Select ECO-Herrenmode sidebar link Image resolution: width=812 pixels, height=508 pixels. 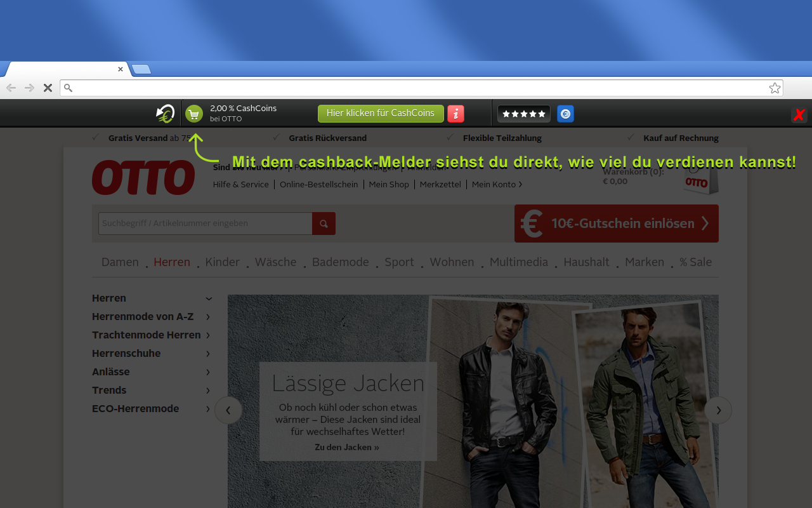pos(136,408)
